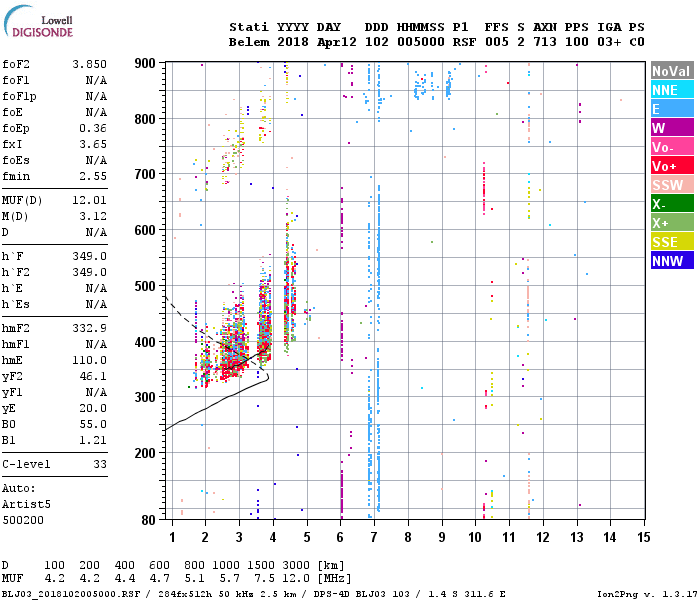This screenshot has height=600, width=700.
Task: Click the h`F value 349.0
Action: coord(89,256)
